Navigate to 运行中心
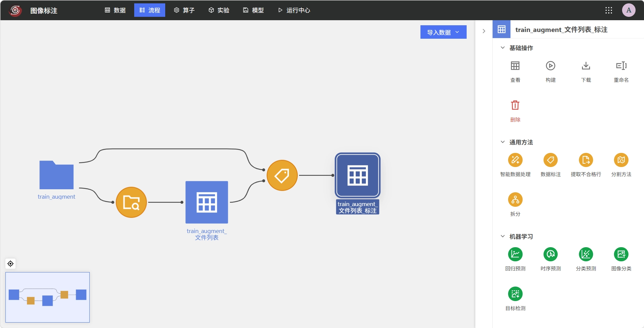644x328 pixels. [294, 10]
